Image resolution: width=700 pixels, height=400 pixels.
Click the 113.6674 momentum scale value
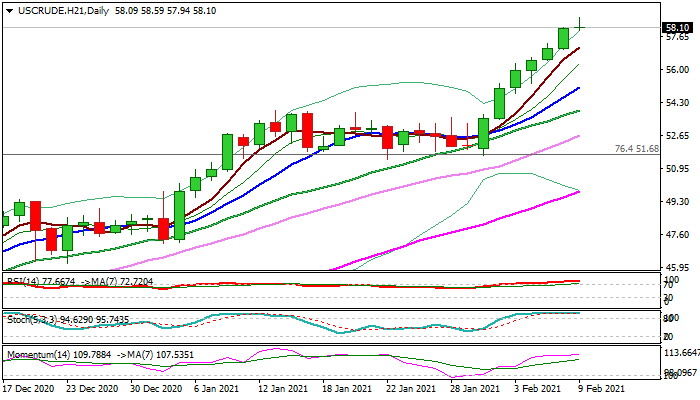click(680, 352)
